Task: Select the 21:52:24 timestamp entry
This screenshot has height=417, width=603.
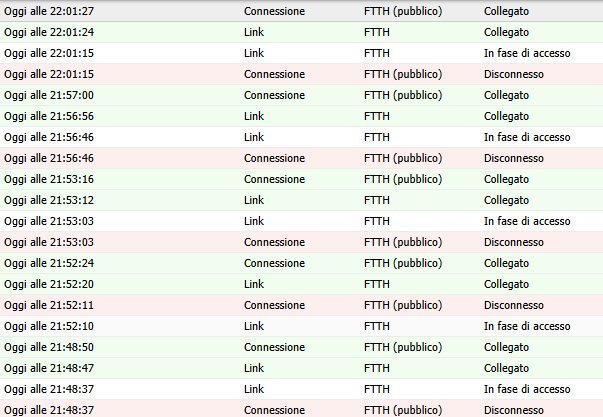Action: pyautogui.click(x=49, y=262)
